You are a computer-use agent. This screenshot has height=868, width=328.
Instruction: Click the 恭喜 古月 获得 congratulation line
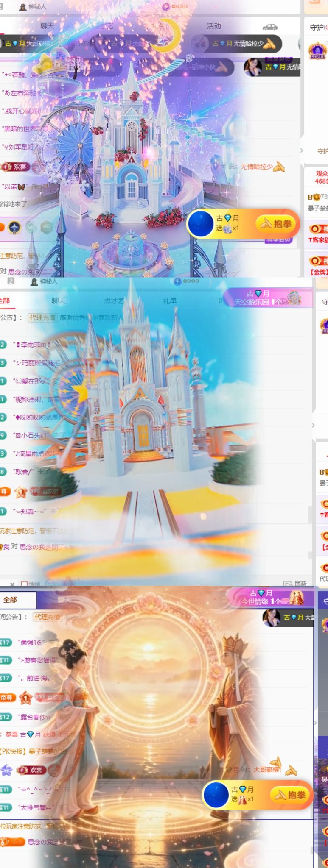[x=36, y=734]
